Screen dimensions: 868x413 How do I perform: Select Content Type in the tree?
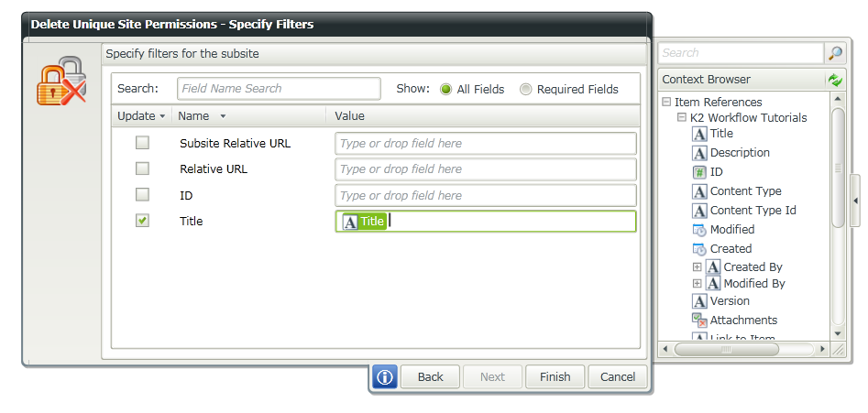[x=745, y=191]
